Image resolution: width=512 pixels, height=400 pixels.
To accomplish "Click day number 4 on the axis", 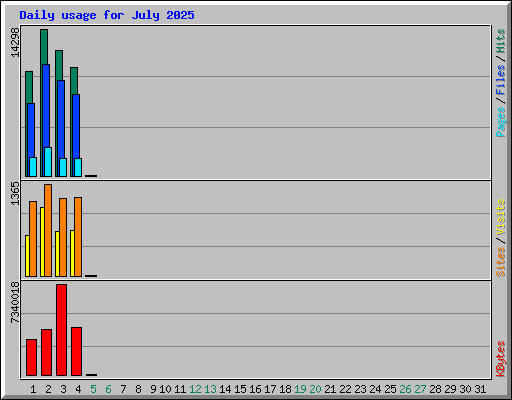I will (78, 389).
